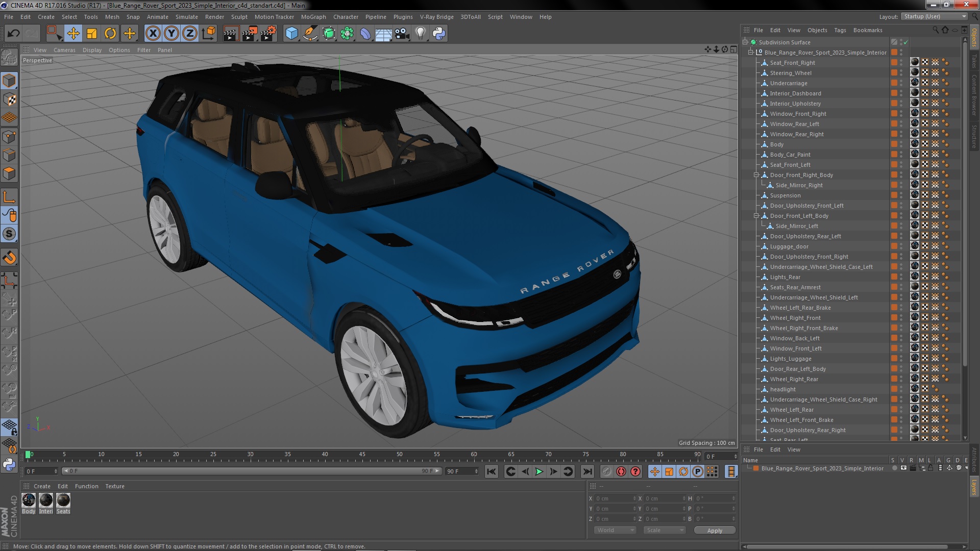Enable Snap icon in left toolbar
Viewport: 980px width, 551px height.
pos(9,234)
